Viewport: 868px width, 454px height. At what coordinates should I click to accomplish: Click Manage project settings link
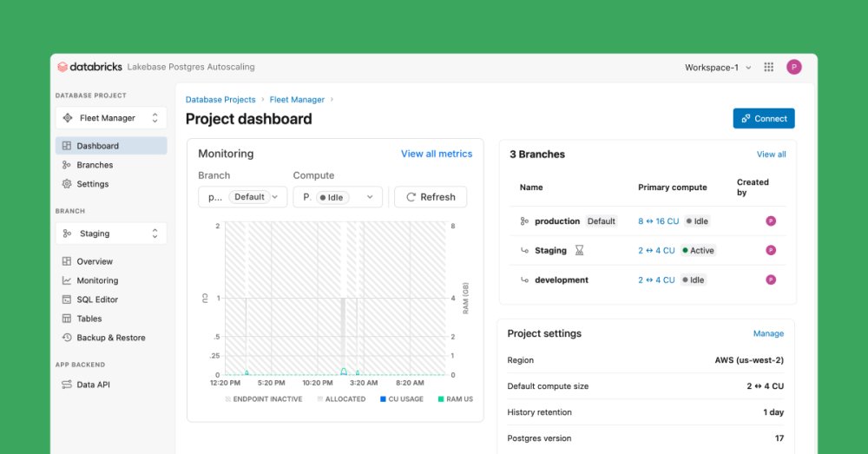(768, 333)
